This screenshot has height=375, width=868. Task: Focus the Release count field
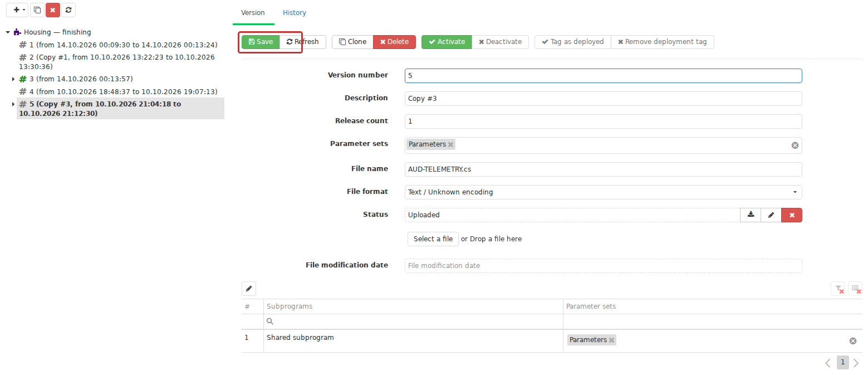pyautogui.click(x=603, y=121)
